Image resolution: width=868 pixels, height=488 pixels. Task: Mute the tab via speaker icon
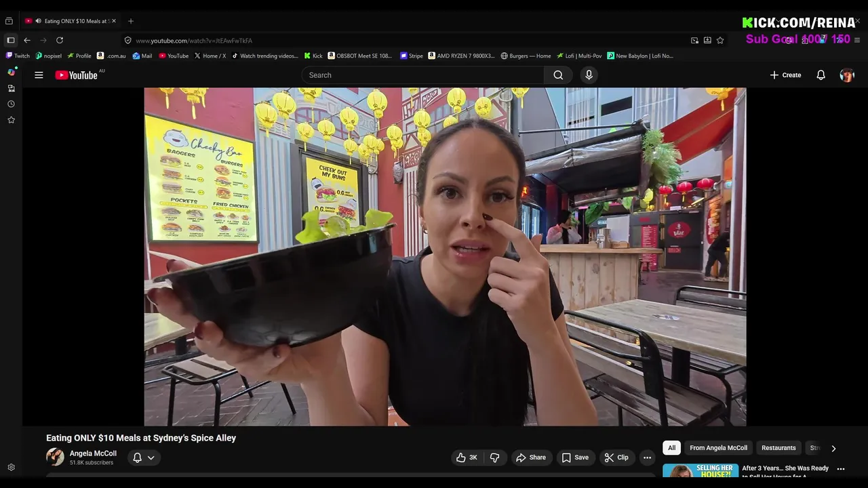coord(38,21)
